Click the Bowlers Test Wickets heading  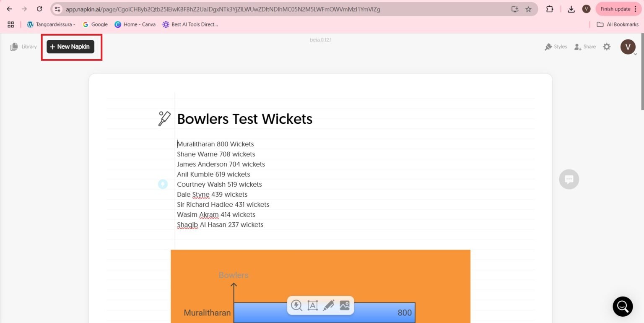[245, 119]
